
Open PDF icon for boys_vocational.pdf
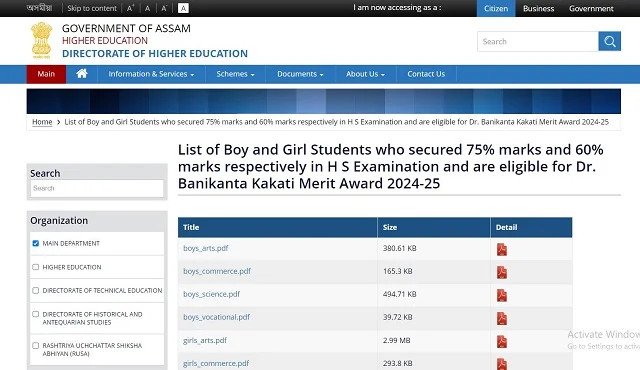(x=502, y=318)
